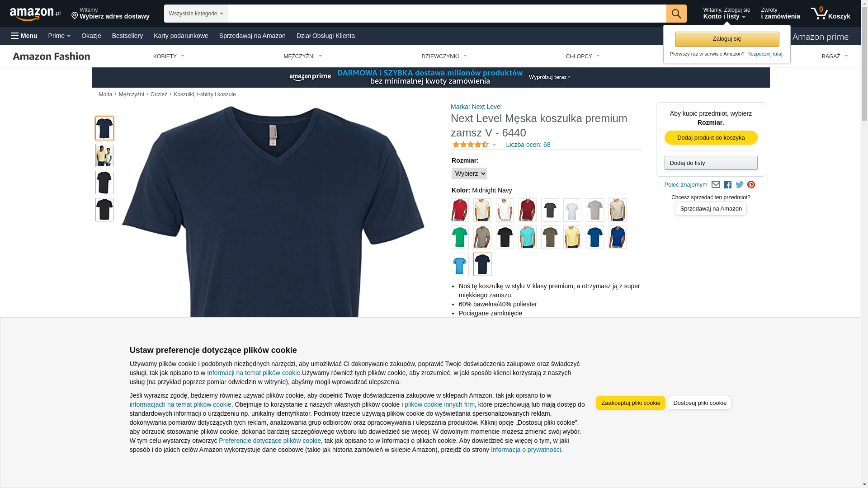Open the Rozmiar size dropdown
Viewport: 868px width, 488px height.
click(469, 174)
